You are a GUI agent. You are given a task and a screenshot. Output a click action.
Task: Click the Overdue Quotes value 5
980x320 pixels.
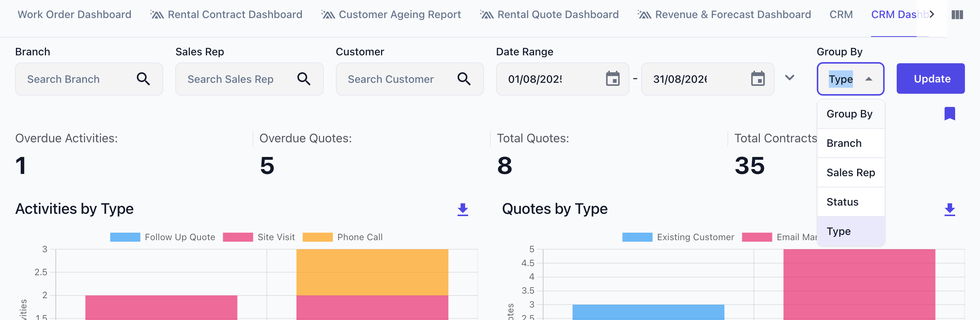267,166
